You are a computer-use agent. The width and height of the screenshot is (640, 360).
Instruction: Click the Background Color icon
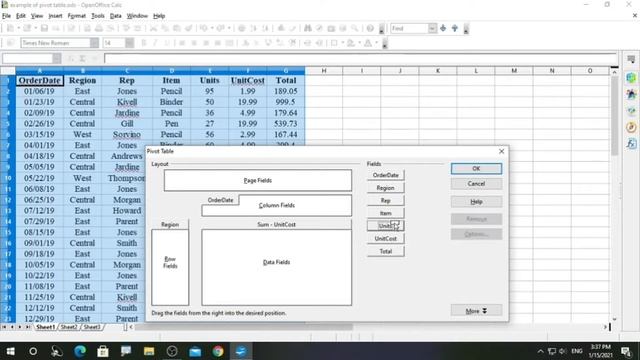pyautogui.click(x=351, y=43)
